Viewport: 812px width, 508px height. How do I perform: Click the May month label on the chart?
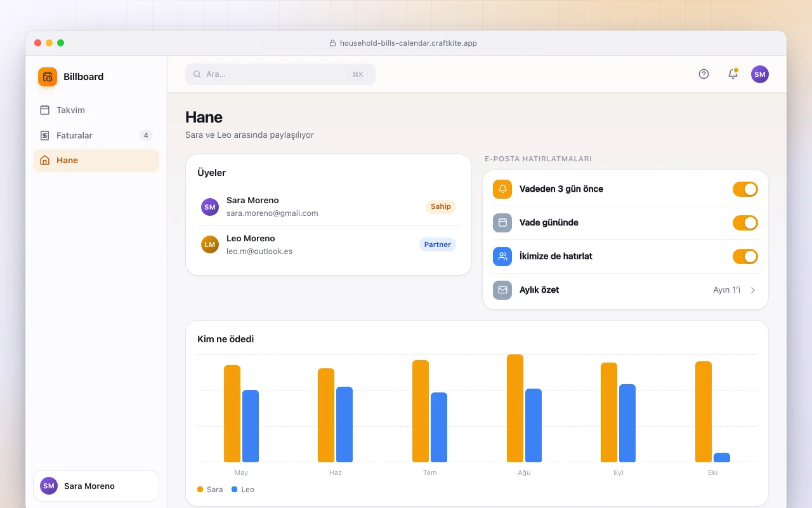[241, 472]
